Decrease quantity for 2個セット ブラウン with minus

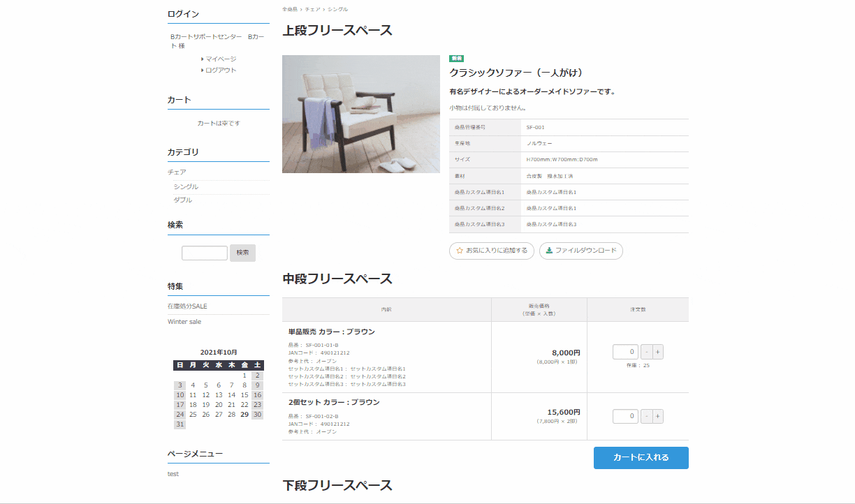(646, 417)
